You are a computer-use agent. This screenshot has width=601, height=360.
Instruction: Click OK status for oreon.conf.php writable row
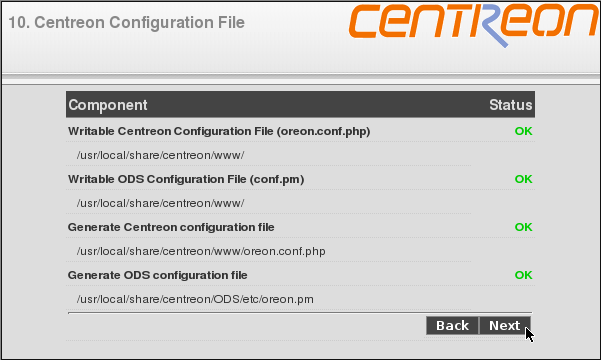[524, 131]
